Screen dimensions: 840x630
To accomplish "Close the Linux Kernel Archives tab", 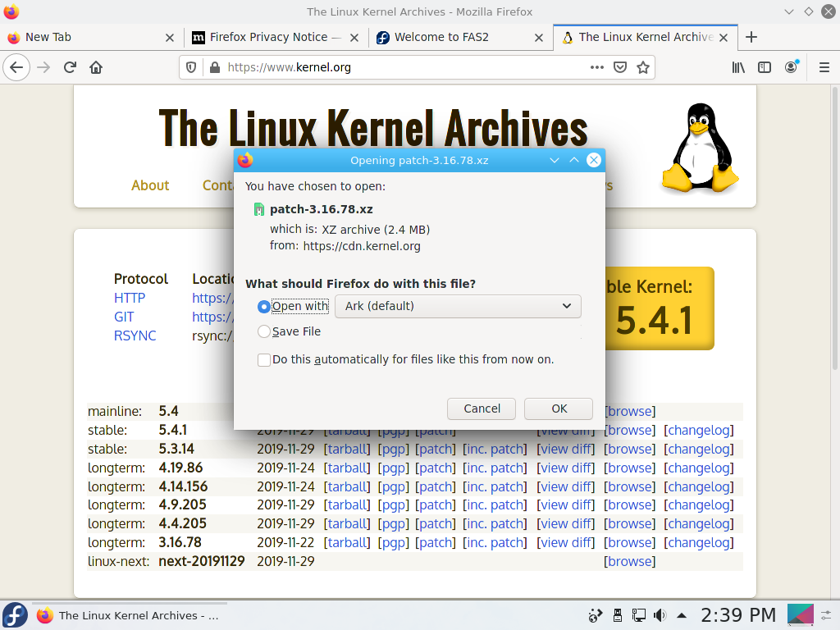I will pyautogui.click(x=724, y=38).
